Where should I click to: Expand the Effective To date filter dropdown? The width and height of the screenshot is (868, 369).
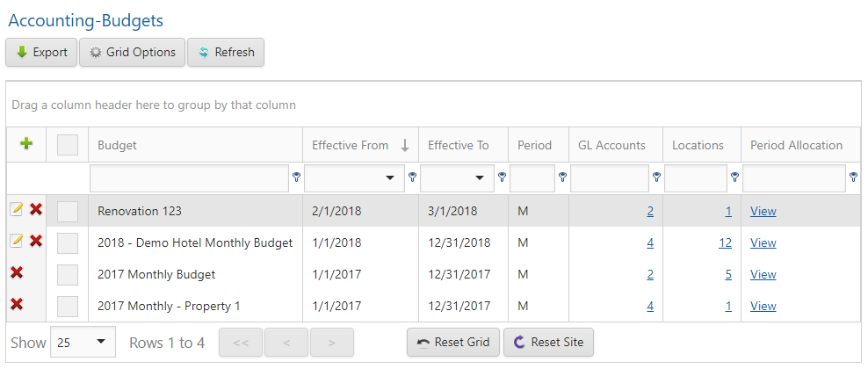(481, 178)
